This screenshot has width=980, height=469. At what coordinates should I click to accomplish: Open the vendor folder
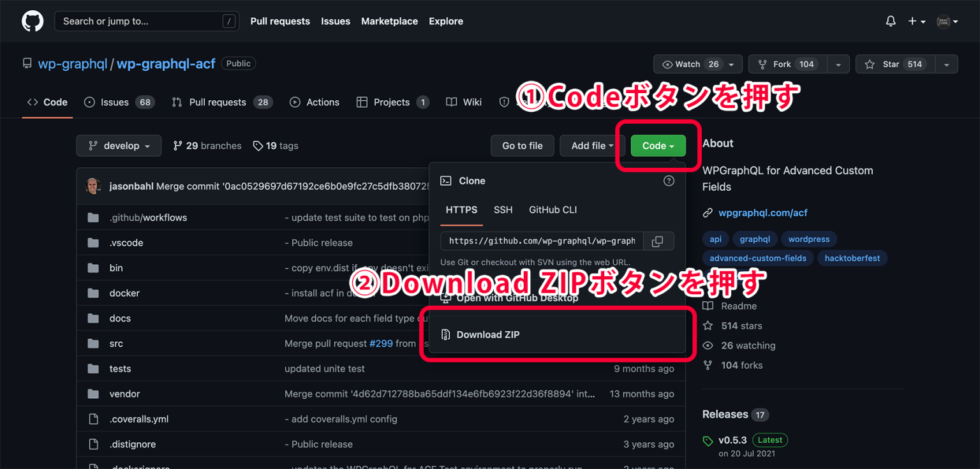point(124,394)
